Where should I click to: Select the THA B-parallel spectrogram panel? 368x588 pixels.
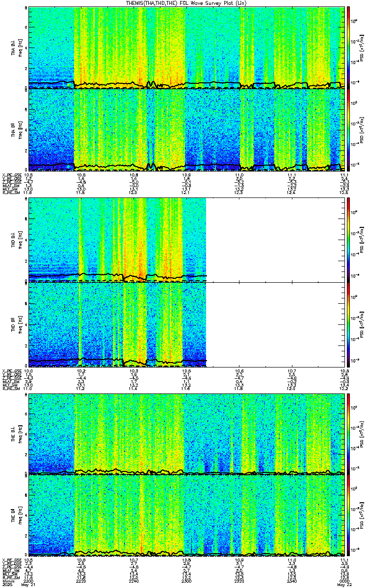coord(186,130)
